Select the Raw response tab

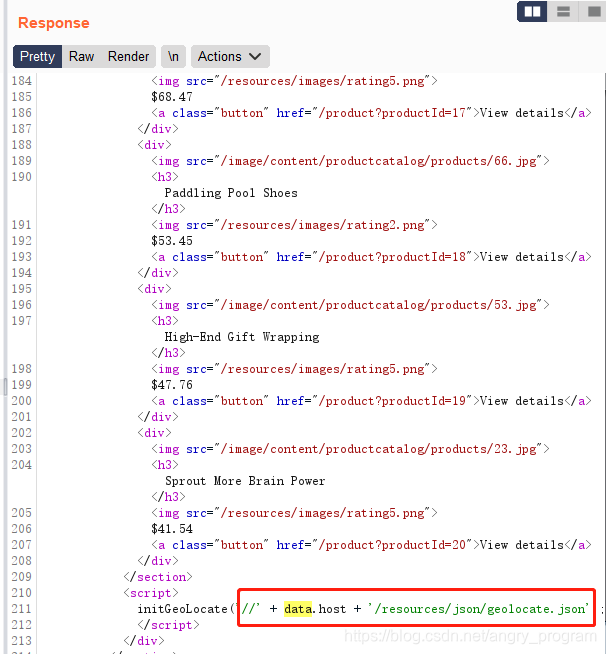pyautogui.click(x=81, y=56)
